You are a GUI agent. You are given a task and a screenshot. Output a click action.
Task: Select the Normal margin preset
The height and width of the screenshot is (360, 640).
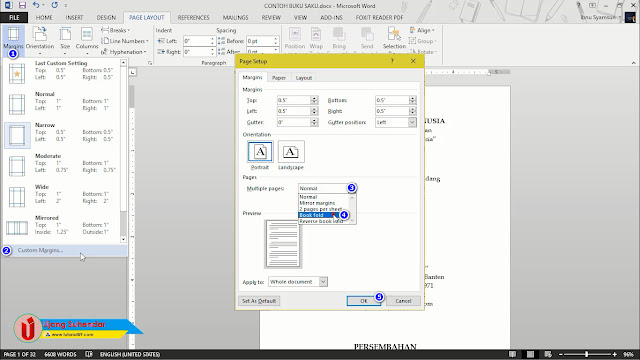click(x=62, y=104)
